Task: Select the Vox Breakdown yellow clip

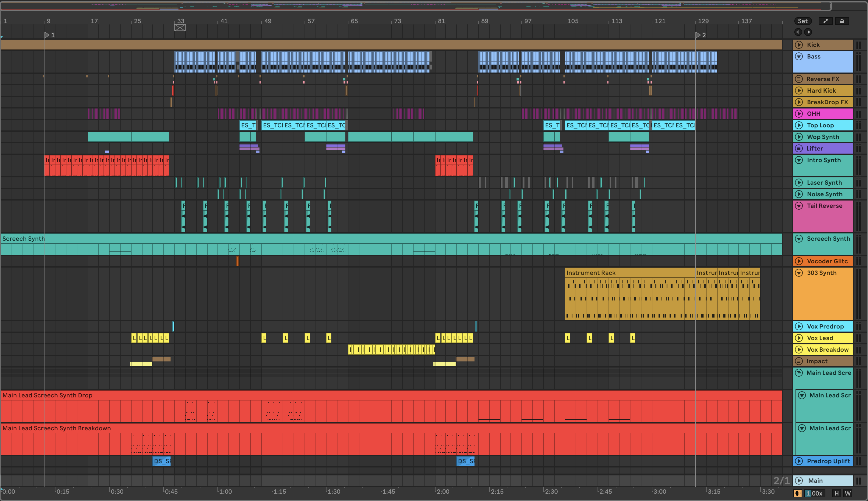Action: tap(391, 350)
